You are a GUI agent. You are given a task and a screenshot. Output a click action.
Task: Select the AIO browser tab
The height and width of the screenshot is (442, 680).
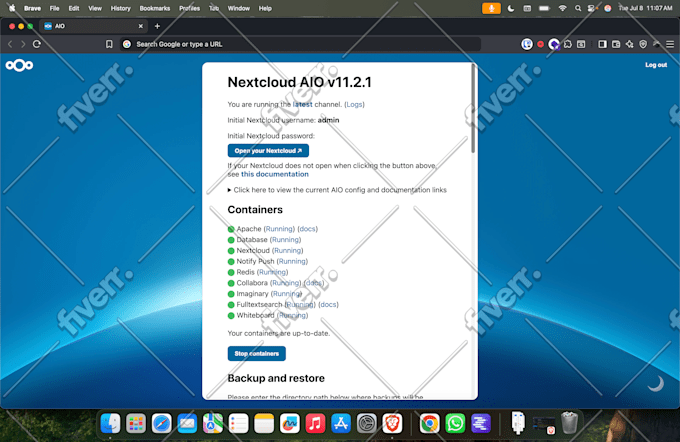click(93, 26)
